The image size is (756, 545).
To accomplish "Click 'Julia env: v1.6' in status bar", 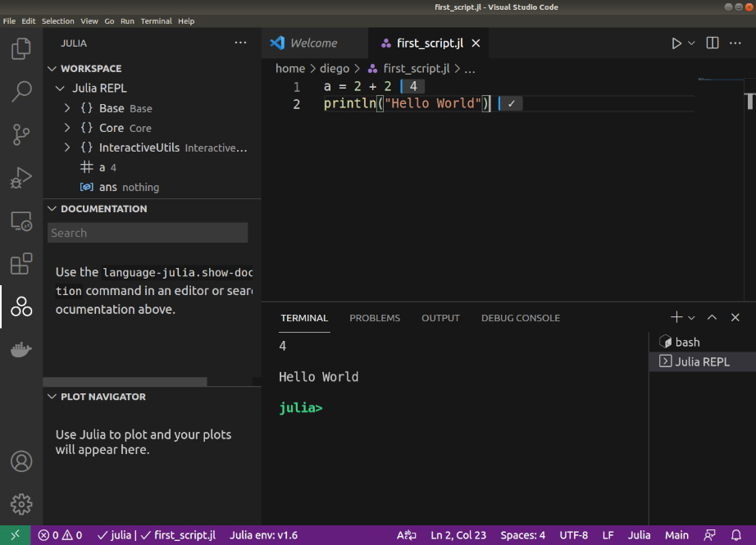I will pos(263,535).
